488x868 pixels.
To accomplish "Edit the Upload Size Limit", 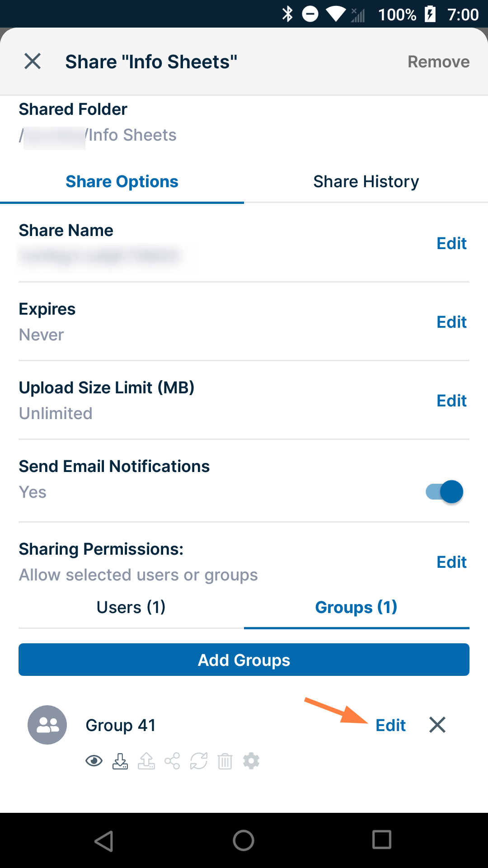I will click(x=451, y=401).
